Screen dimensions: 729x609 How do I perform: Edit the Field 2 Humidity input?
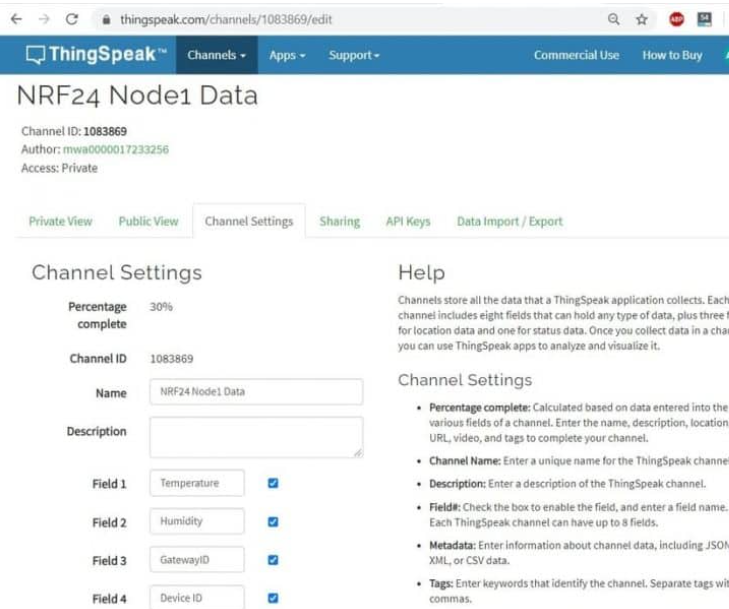[197, 521]
